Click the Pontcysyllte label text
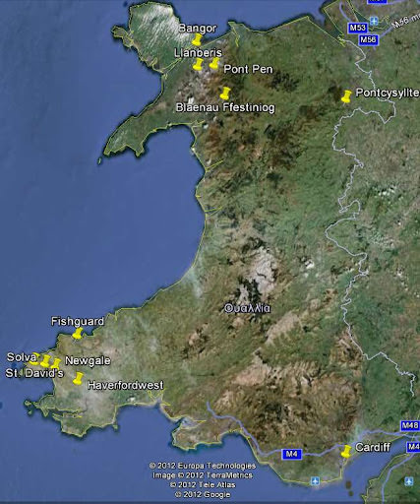 tap(388, 93)
